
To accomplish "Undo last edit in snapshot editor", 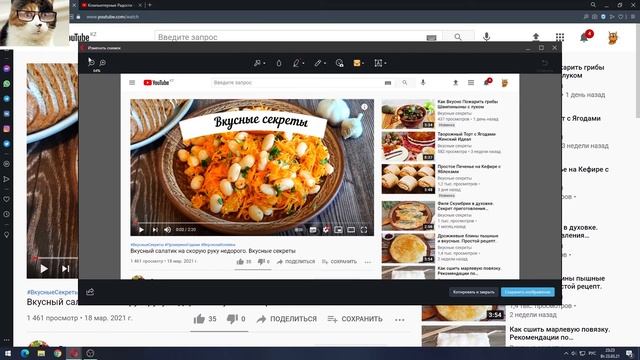I will click(544, 63).
